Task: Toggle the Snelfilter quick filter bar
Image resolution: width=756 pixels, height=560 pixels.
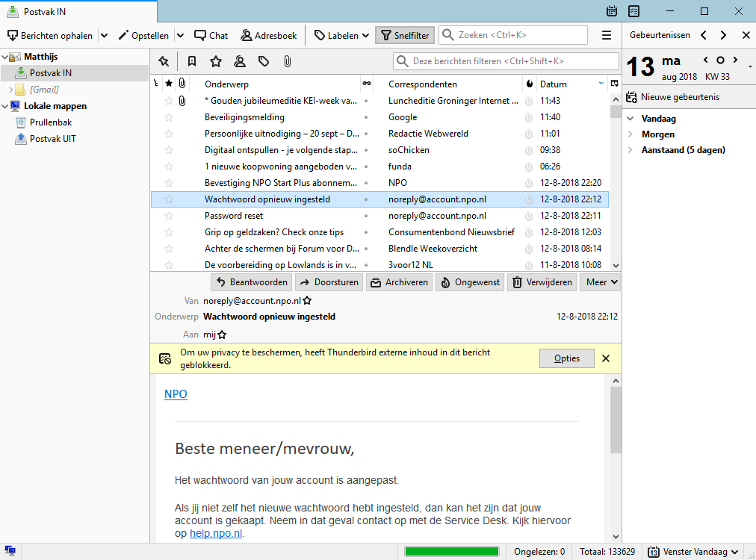Action: [x=404, y=35]
